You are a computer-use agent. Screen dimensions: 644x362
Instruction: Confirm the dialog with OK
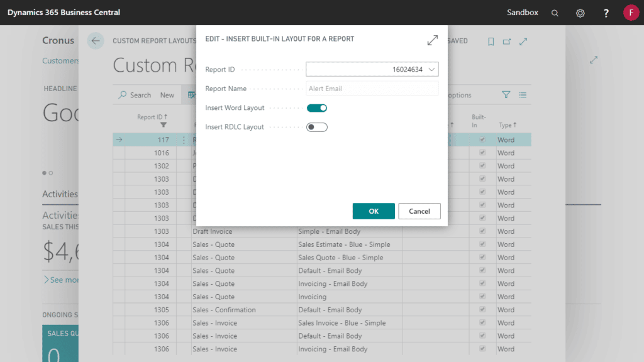point(374,211)
